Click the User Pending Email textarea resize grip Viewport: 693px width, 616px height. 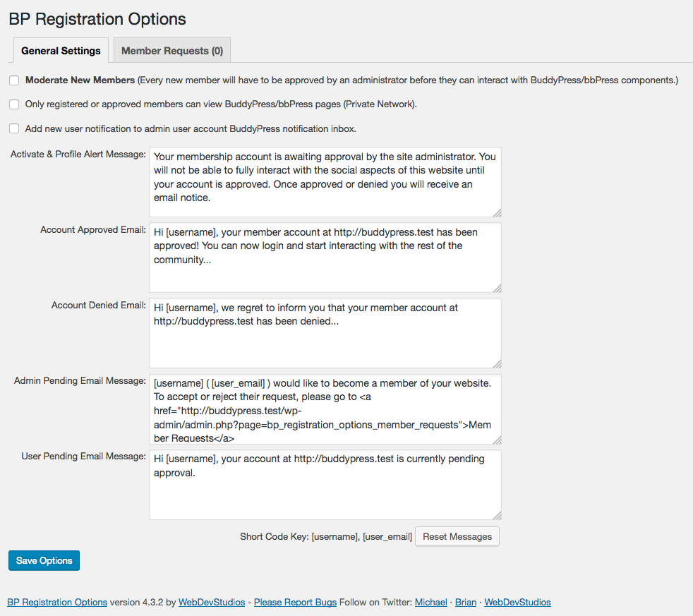click(x=497, y=515)
